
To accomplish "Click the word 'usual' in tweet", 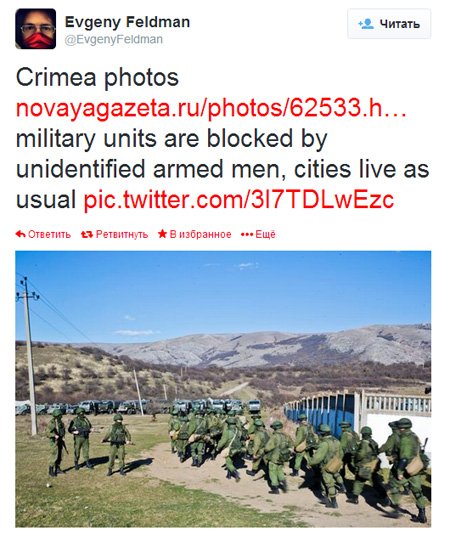I will coord(46,200).
